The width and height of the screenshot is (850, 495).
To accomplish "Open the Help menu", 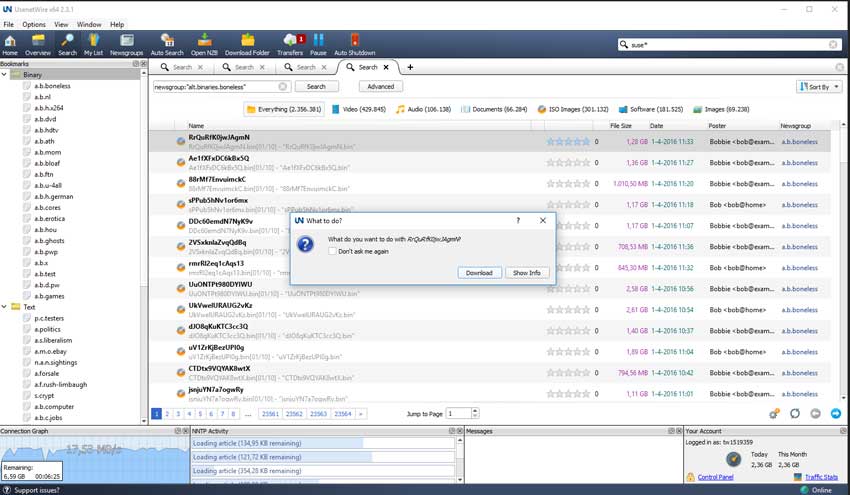I will [x=117, y=24].
